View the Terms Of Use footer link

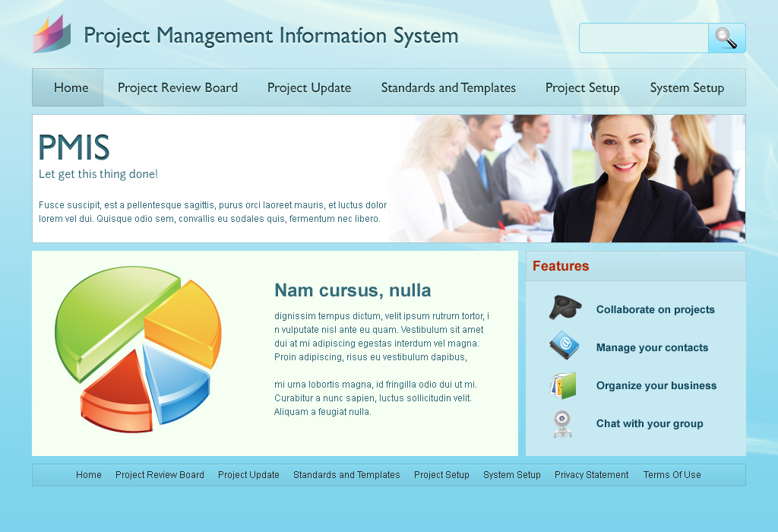click(x=672, y=475)
